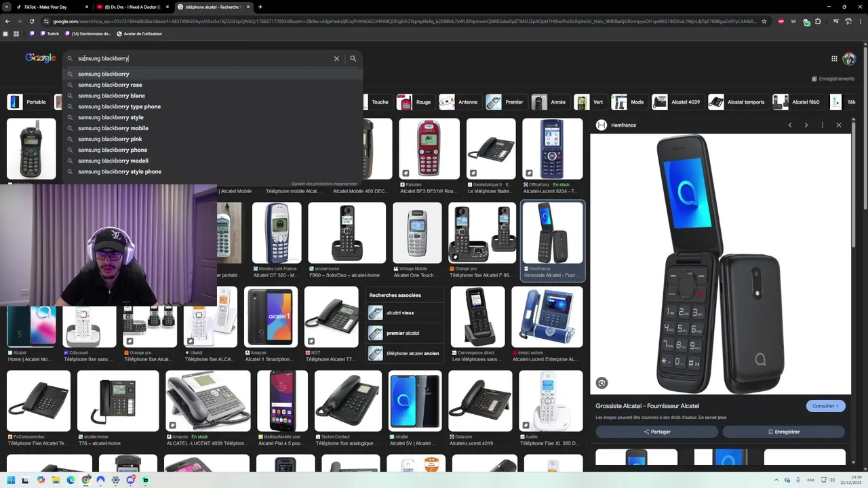This screenshot has height=488, width=868.
Task: Select suggestion 'samsung blackberry blanc'
Action: coord(212,96)
